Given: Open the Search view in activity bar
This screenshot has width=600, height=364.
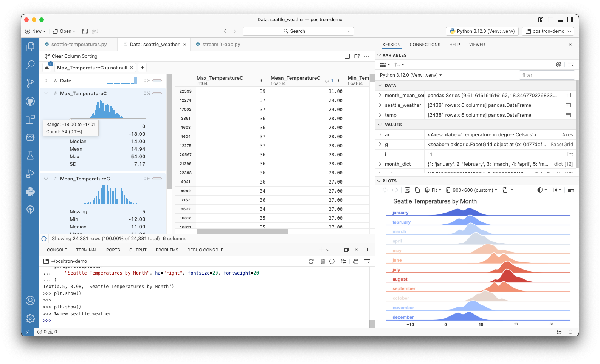Looking at the screenshot, I should [x=30, y=65].
